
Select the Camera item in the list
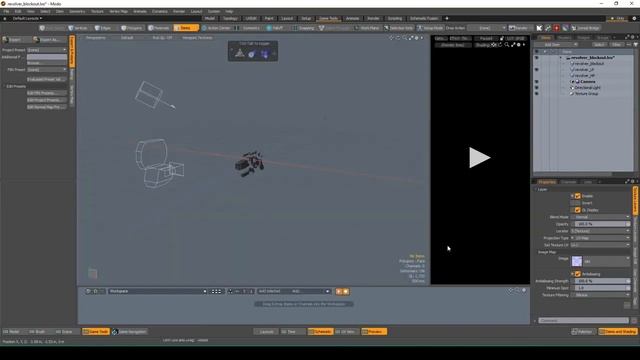tap(588, 82)
